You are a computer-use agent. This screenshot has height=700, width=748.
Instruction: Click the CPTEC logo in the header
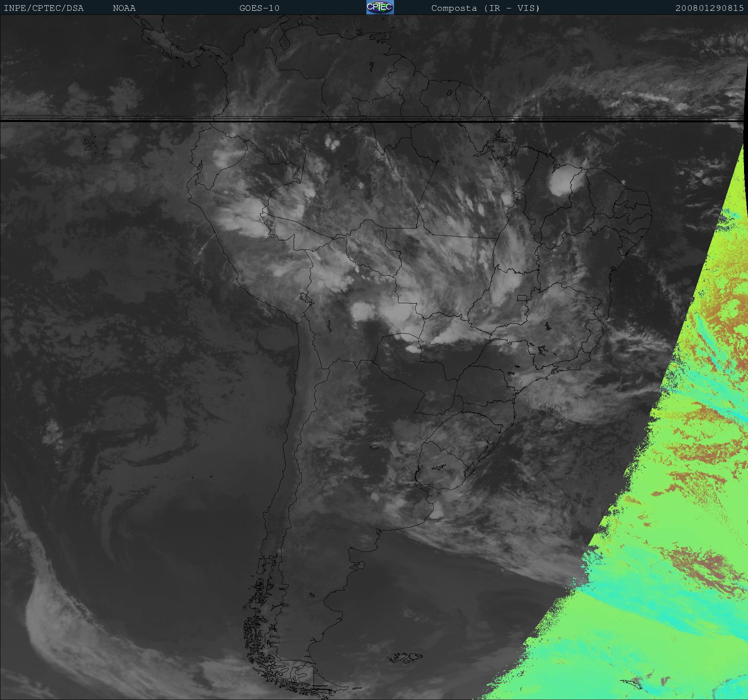[380, 8]
